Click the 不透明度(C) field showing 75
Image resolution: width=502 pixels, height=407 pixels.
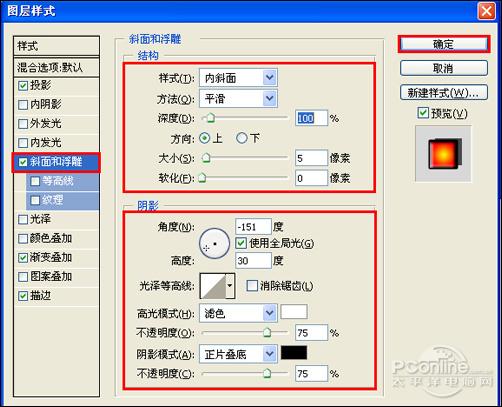(311, 373)
